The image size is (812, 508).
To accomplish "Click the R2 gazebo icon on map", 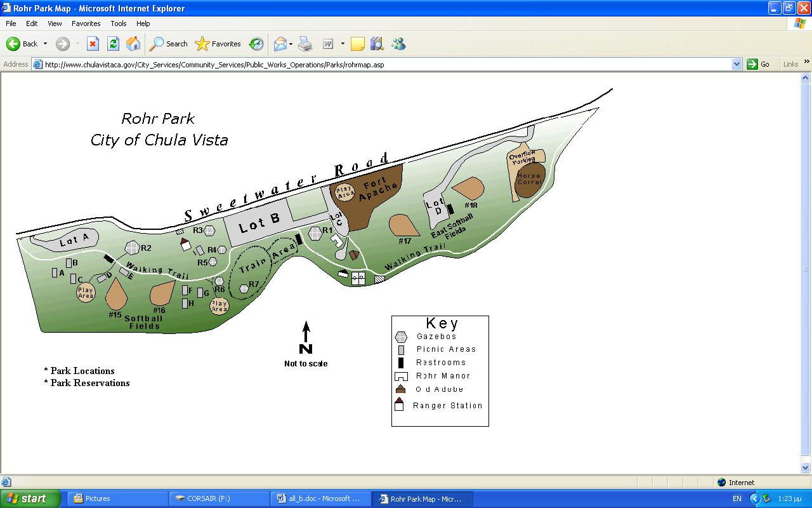I will 133,248.
